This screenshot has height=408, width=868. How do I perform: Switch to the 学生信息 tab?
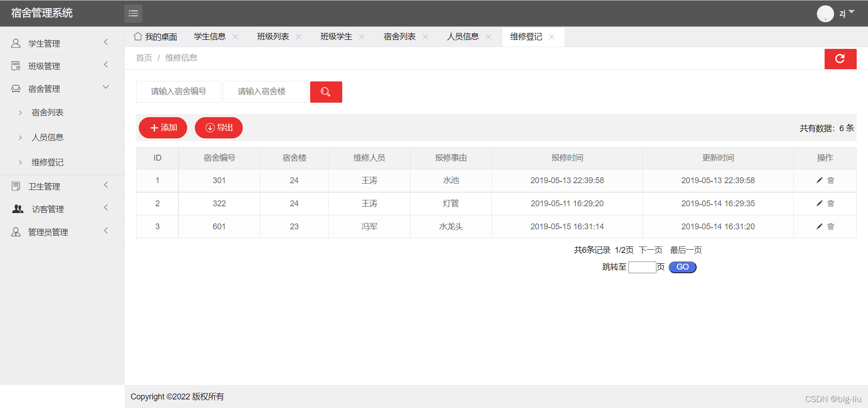click(x=210, y=37)
